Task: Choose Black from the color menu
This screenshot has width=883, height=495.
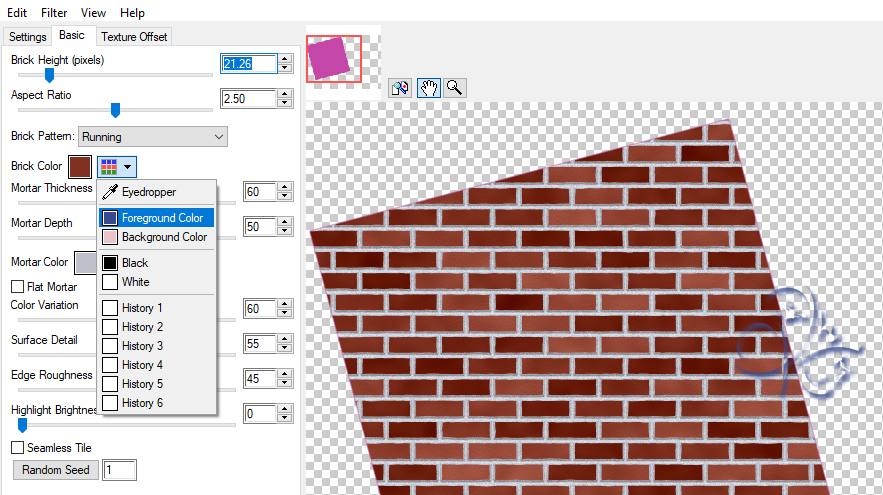Action: (x=157, y=263)
